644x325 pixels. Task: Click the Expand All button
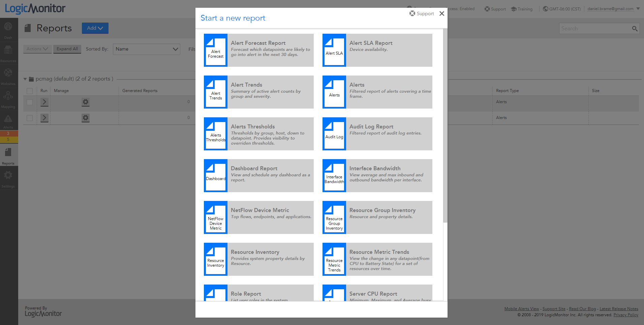tap(67, 49)
